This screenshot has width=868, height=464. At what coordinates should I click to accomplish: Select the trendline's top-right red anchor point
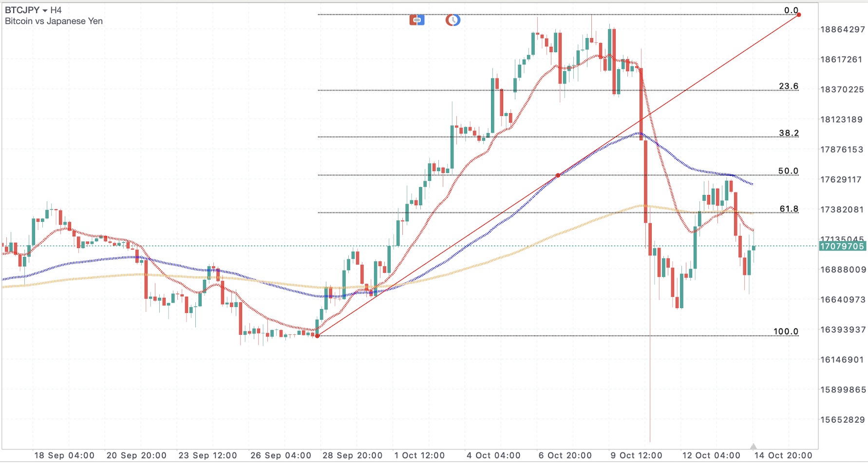(x=799, y=15)
